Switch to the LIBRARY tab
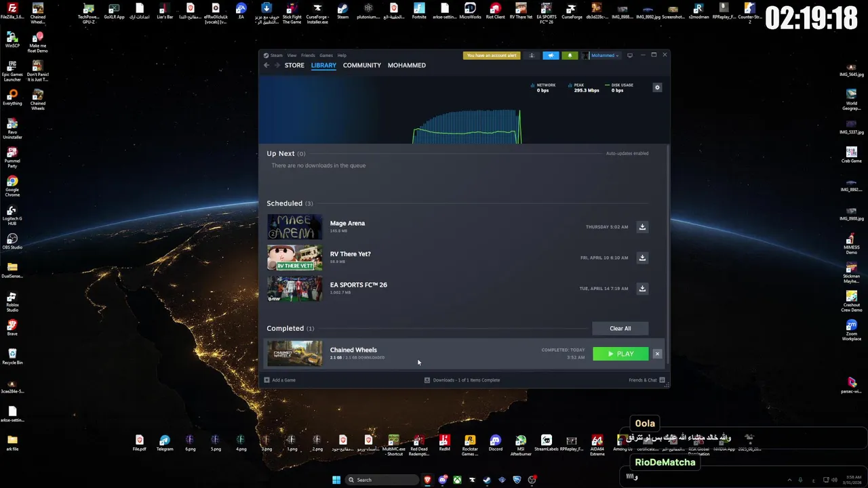 (x=323, y=65)
